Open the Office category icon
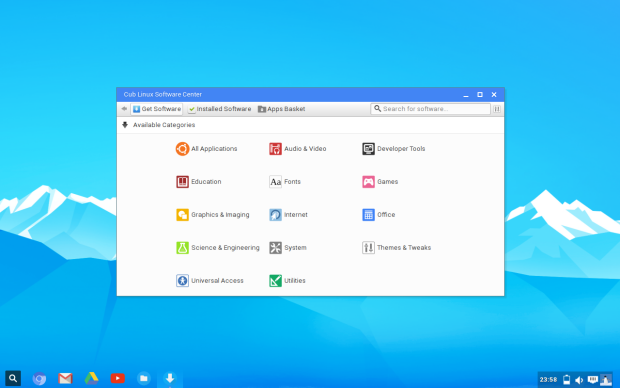The width and height of the screenshot is (620, 388). pyautogui.click(x=368, y=215)
